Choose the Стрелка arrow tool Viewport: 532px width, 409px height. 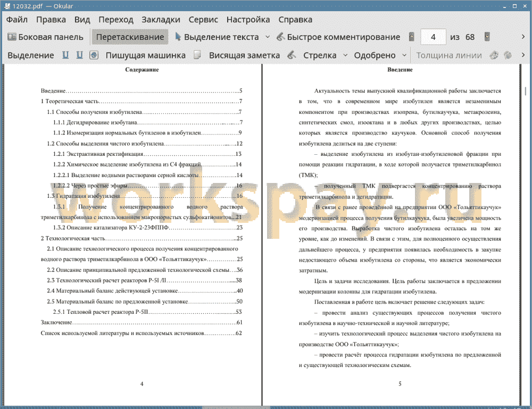(320, 55)
